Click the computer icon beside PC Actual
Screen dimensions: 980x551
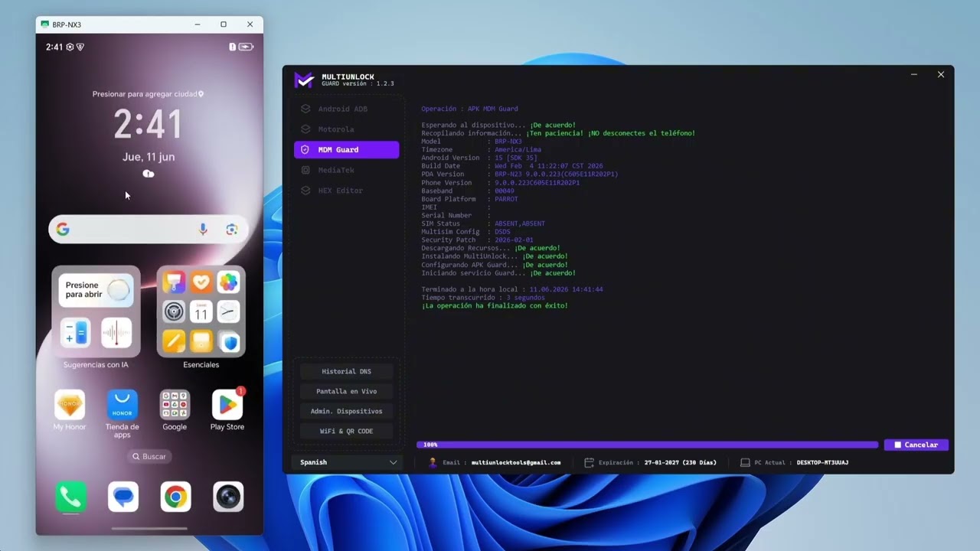coord(745,462)
